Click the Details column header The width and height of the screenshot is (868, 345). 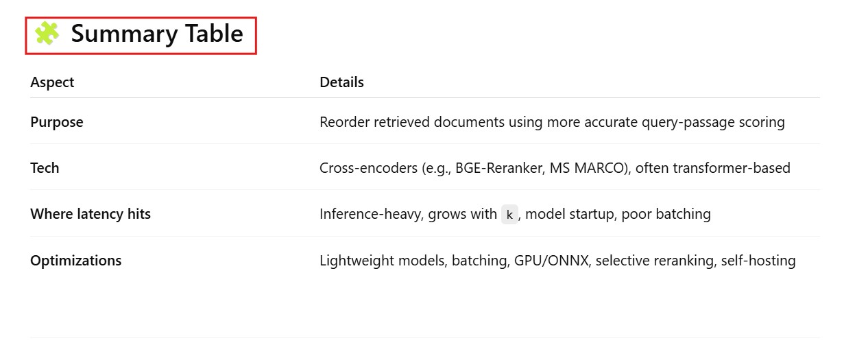341,82
